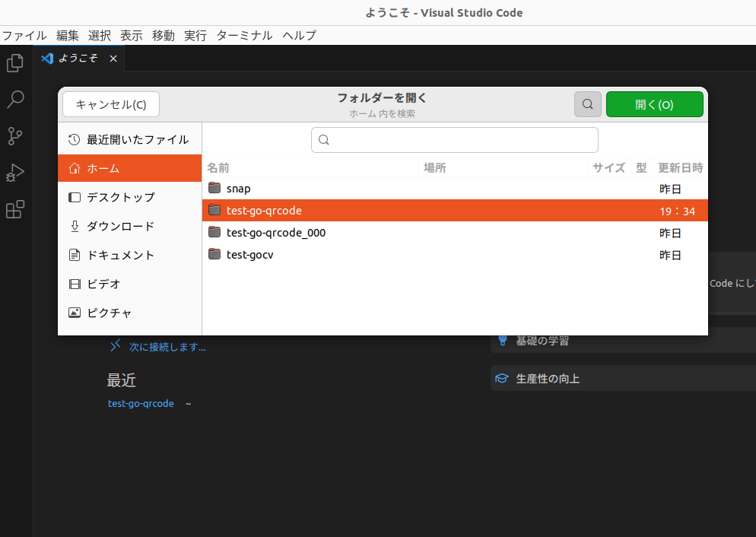Select ホーム in dialog sidebar
The image size is (756, 537).
coord(130,168)
